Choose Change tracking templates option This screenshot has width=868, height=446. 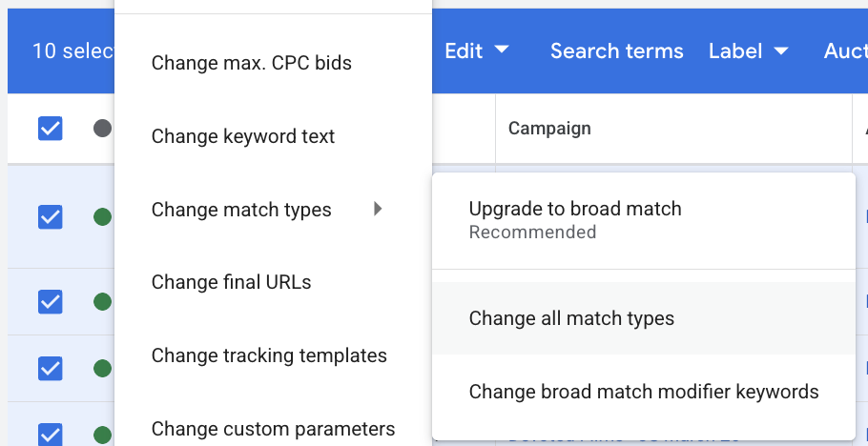[x=269, y=355]
